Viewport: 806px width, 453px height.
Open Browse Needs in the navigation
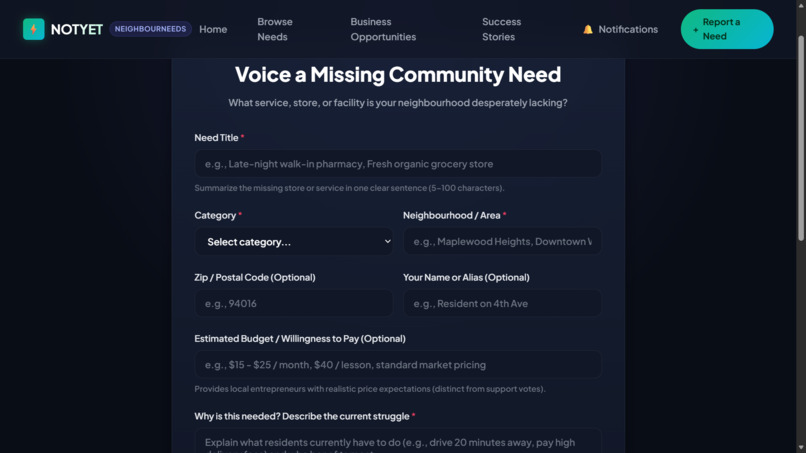[x=275, y=29]
